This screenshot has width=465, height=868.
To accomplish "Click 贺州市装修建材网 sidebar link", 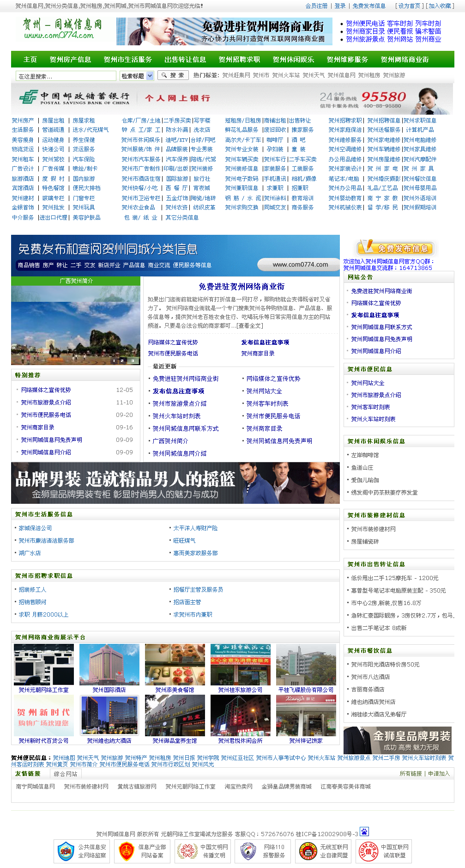I will (x=374, y=529).
